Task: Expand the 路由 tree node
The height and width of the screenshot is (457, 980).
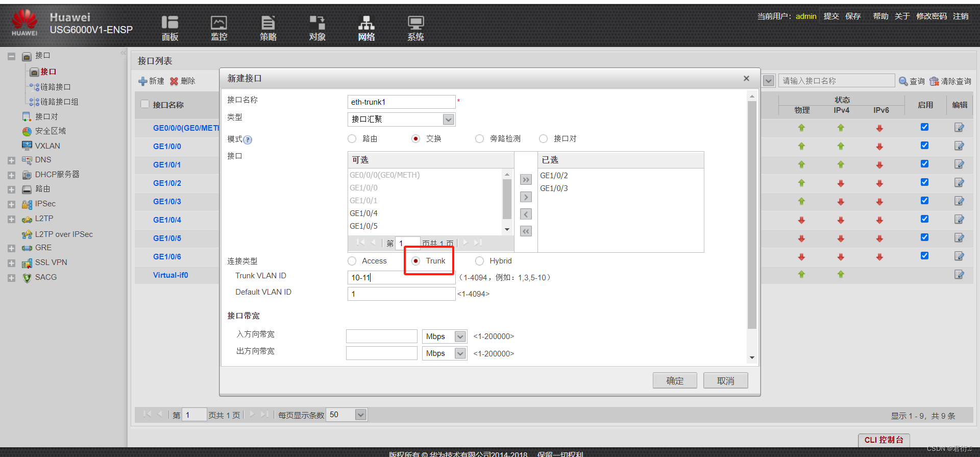Action: pos(11,190)
